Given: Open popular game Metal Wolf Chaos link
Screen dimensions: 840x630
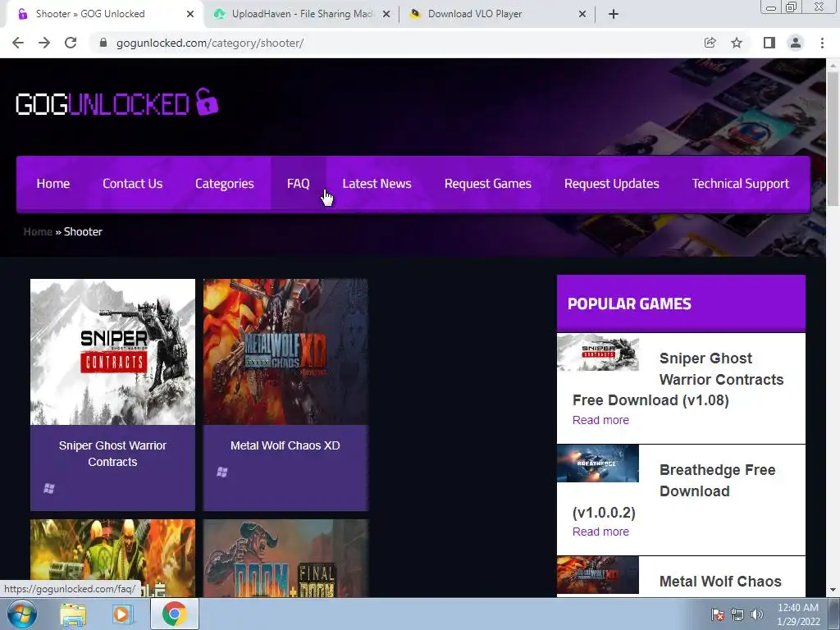Looking at the screenshot, I should point(720,582).
